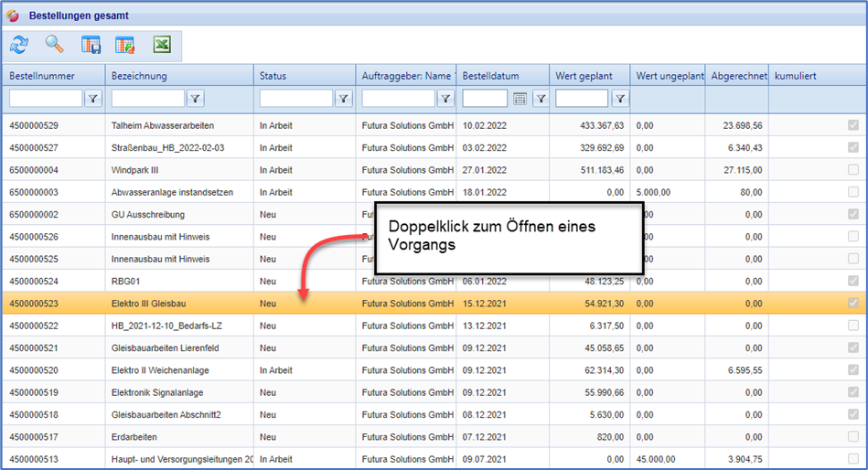868x470 pixels.
Task: Sort by Bestelldatum column header
Action: coord(503,76)
